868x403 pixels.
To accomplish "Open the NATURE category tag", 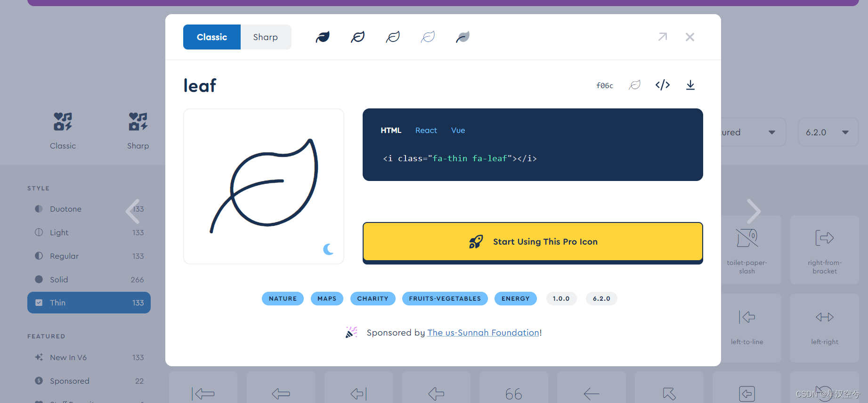I will point(283,299).
